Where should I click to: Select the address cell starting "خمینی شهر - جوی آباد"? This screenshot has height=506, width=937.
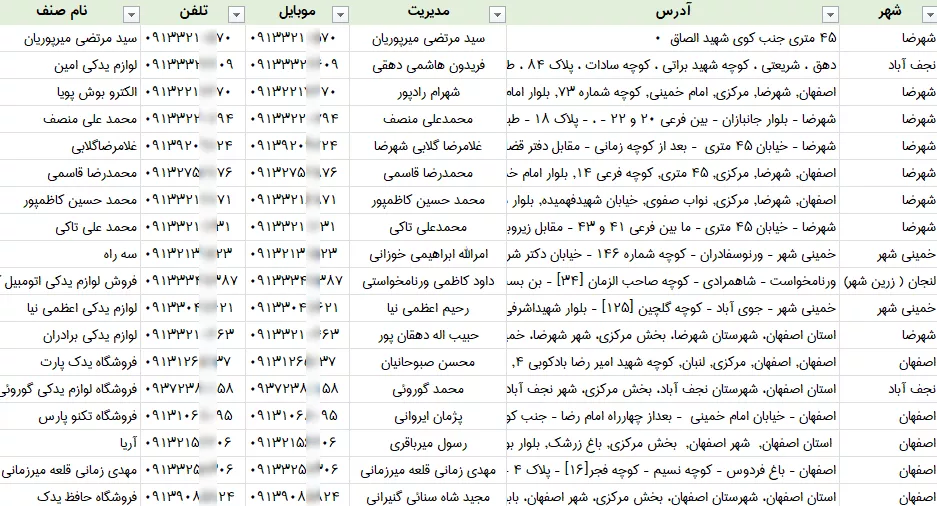click(673, 308)
